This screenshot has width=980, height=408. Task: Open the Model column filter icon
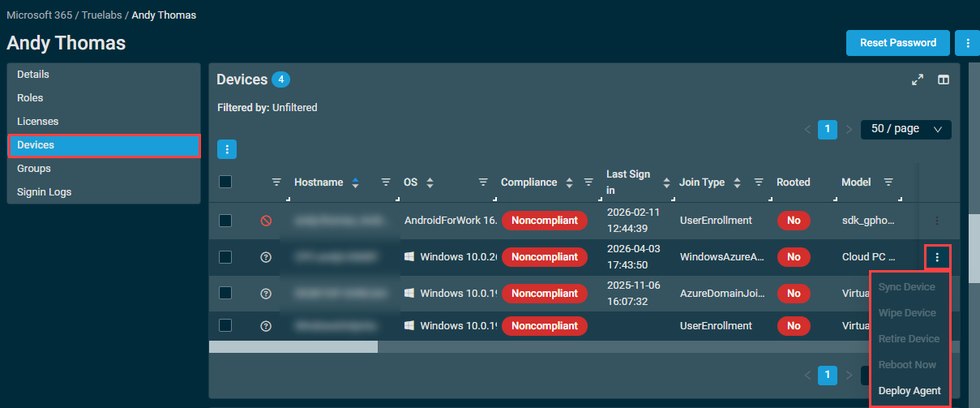tap(888, 183)
